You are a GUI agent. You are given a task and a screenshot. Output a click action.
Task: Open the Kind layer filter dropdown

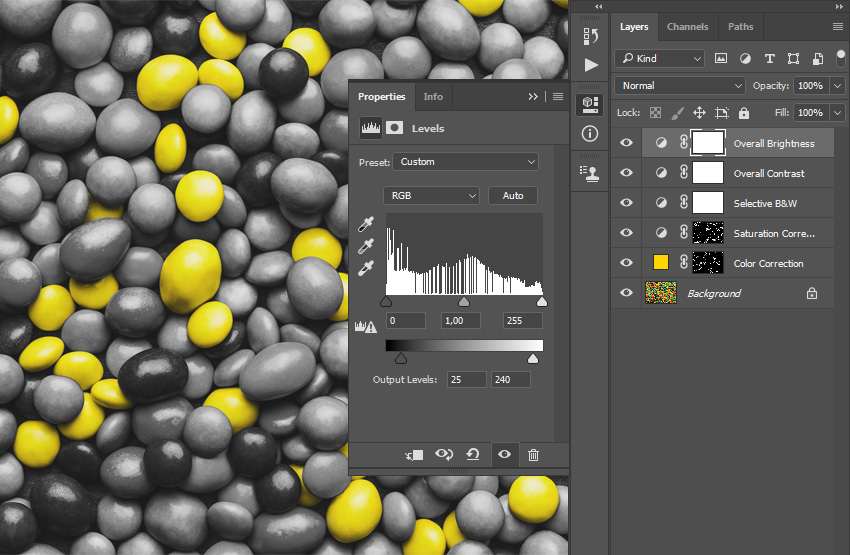coord(659,59)
